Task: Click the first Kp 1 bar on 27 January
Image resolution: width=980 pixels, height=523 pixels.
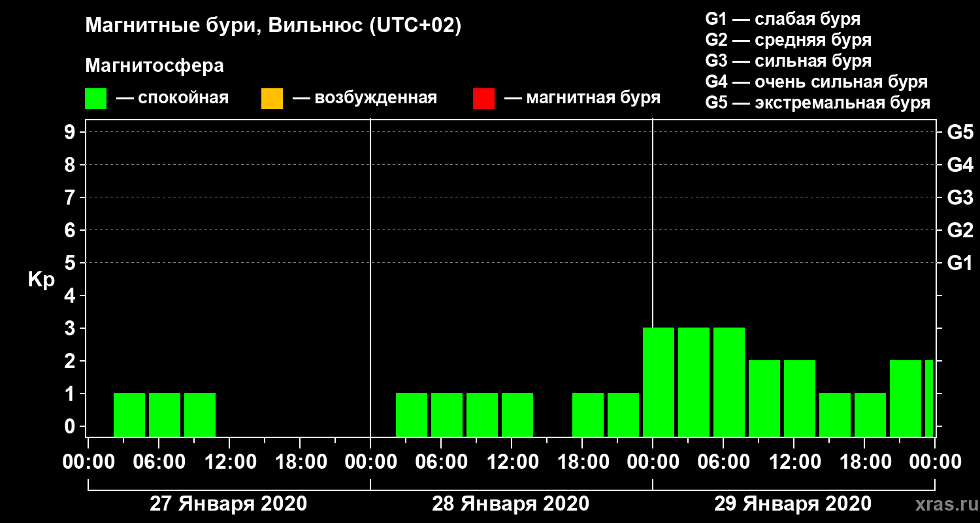Action: point(129,415)
